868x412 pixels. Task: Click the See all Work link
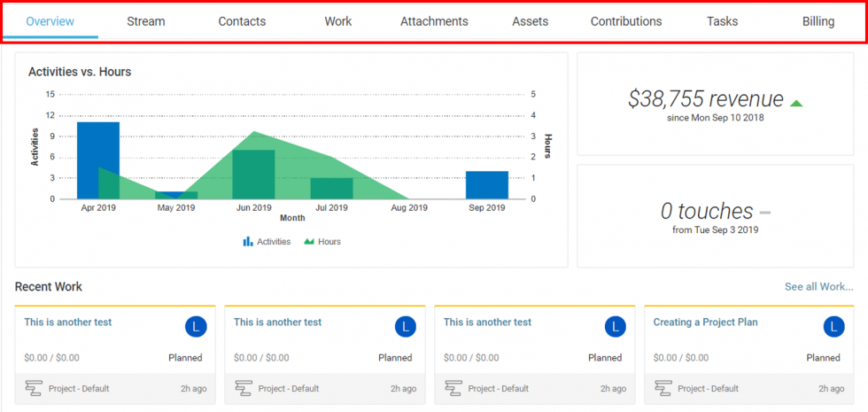click(818, 286)
